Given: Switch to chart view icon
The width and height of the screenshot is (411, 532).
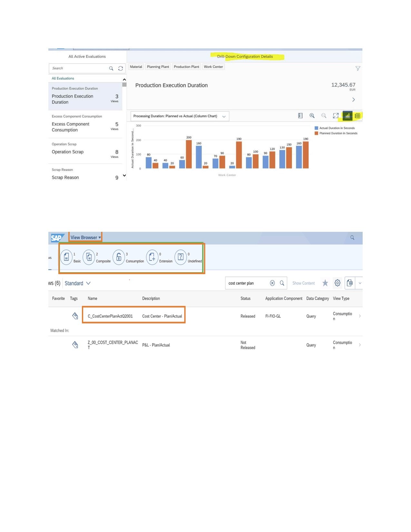Looking at the screenshot, I should [347, 116].
